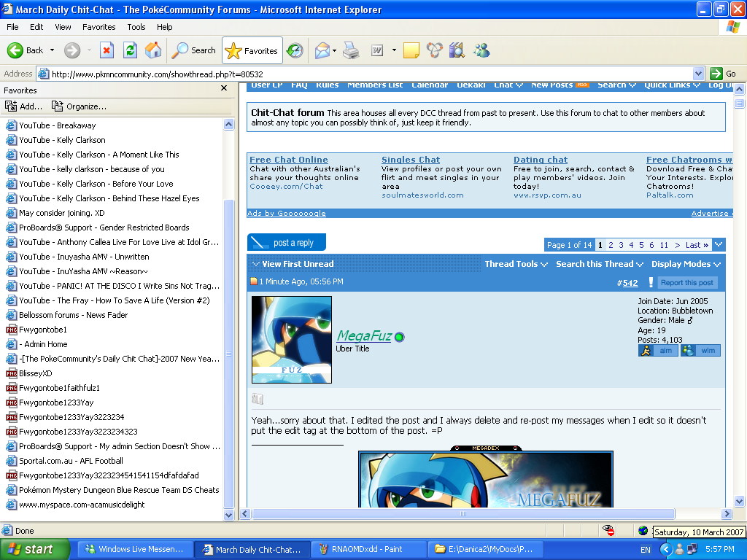Image resolution: width=747 pixels, height=560 pixels.
Task: Jump to the Last page link
Action: pyautogui.click(x=697, y=245)
